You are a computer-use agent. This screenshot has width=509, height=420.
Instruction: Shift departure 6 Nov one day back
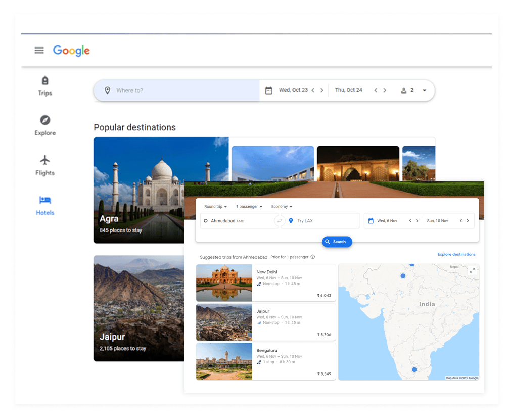410,221
